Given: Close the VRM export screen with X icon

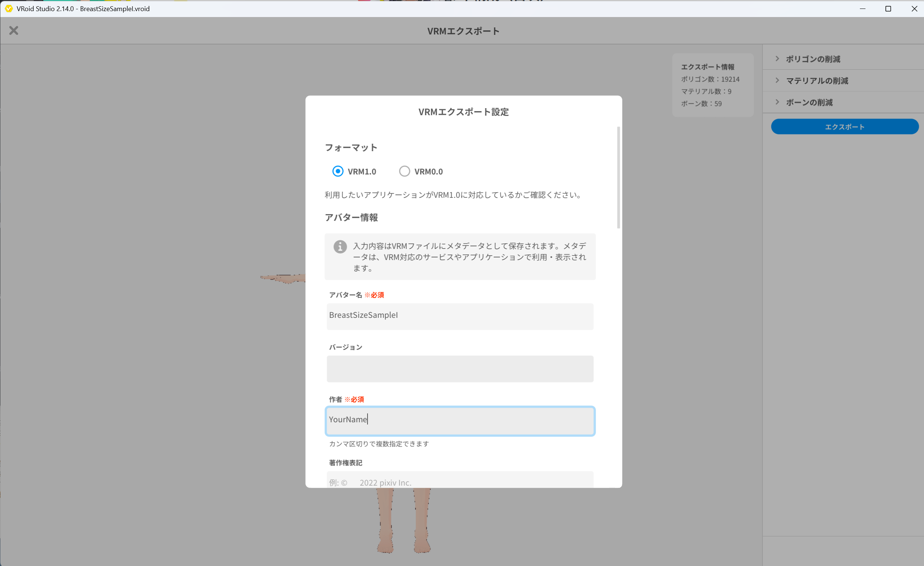Looking at the screenshot, I should pos(14,30).
